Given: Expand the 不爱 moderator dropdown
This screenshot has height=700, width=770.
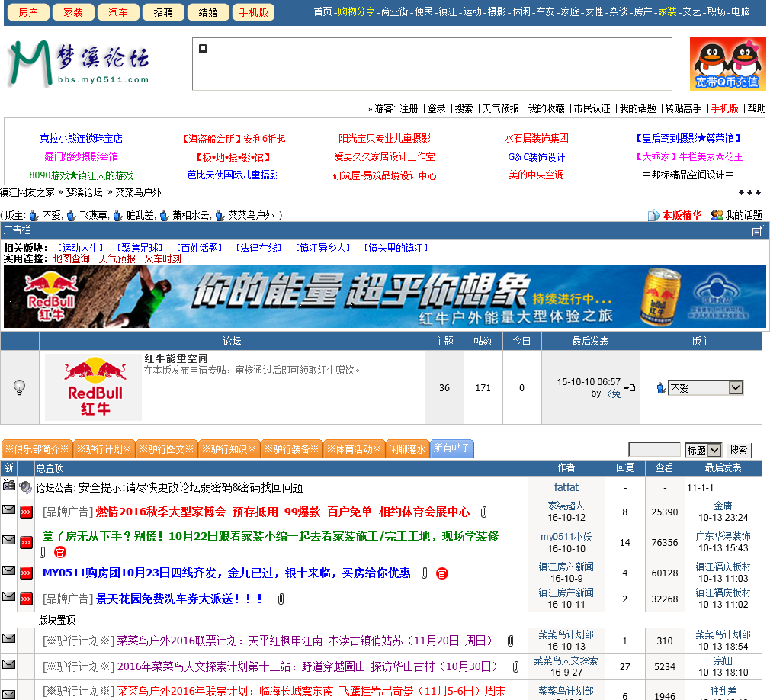Looking at the screenshot, I should tap(705, 388).
